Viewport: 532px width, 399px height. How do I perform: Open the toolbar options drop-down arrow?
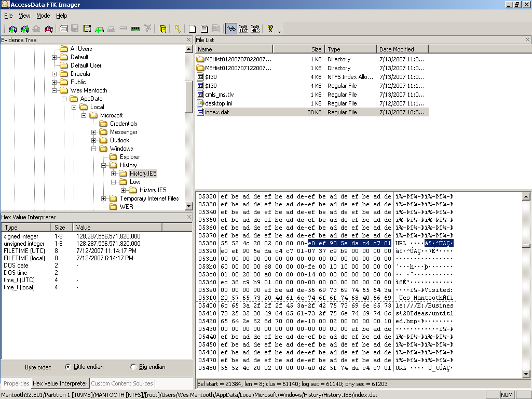click(280, 32)
